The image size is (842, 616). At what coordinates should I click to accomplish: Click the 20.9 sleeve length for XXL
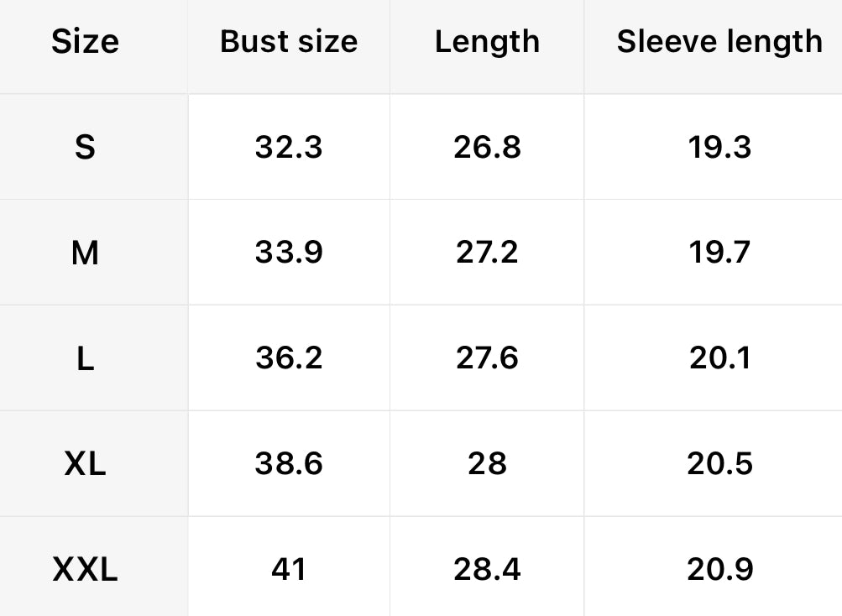719,570
